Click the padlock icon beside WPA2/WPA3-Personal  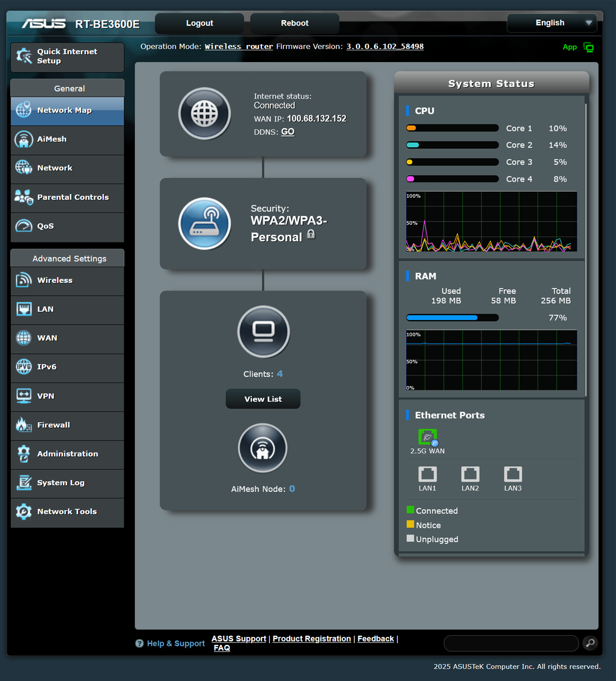pos(311,234)
